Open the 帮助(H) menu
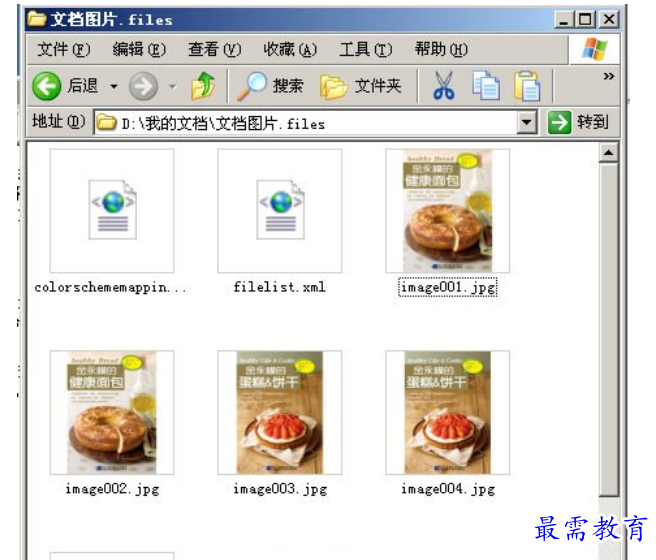The image size is (656, 560). tap(441, 49)
